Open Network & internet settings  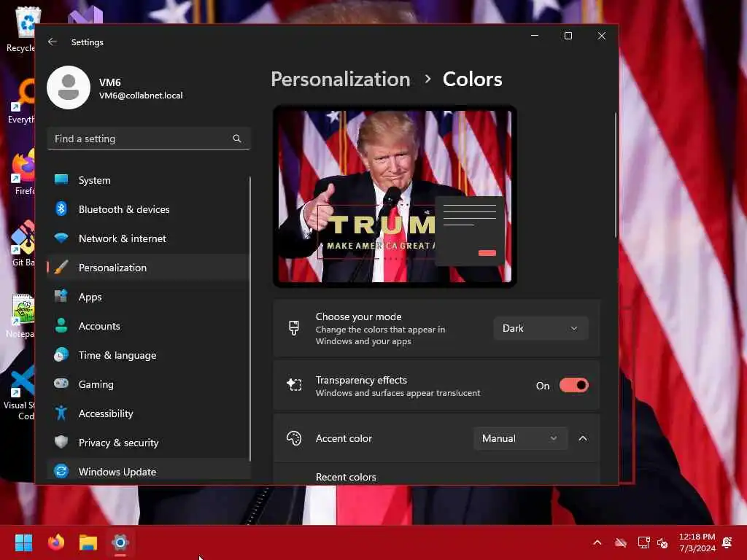pyautogui.click(x=148, y=238)
